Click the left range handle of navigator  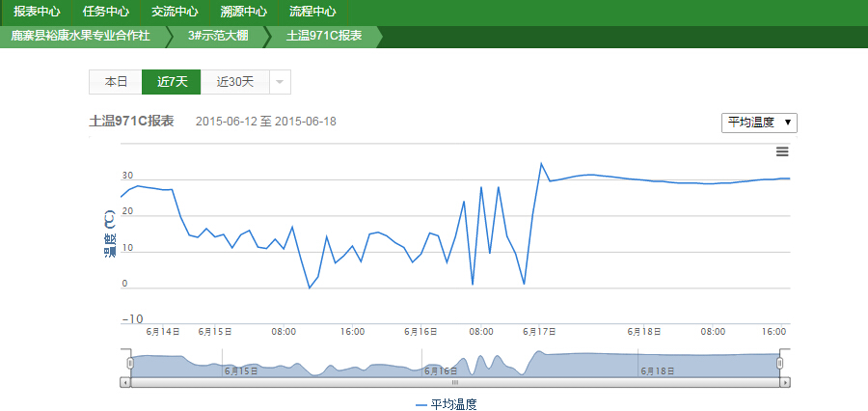(x=130, y=363)
